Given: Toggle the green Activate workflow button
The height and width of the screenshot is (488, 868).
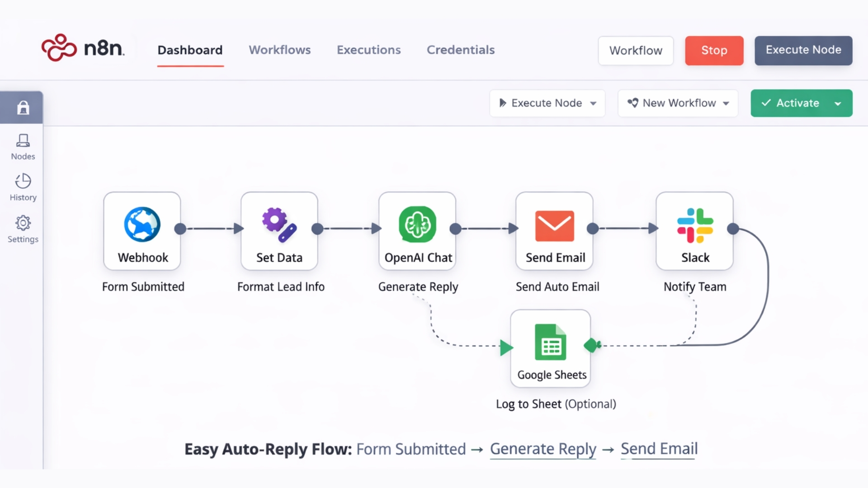Looking at the screenshot, I should [790, 103].
